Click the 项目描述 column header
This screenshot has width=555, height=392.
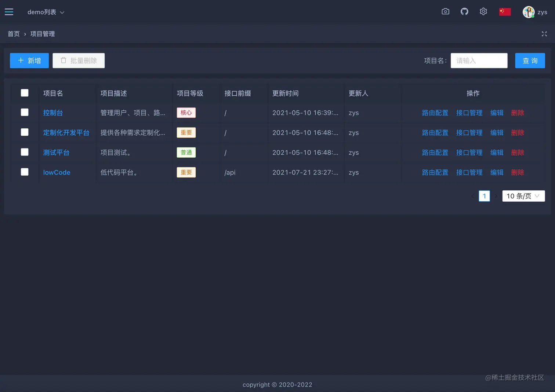[x=114, y=94]
